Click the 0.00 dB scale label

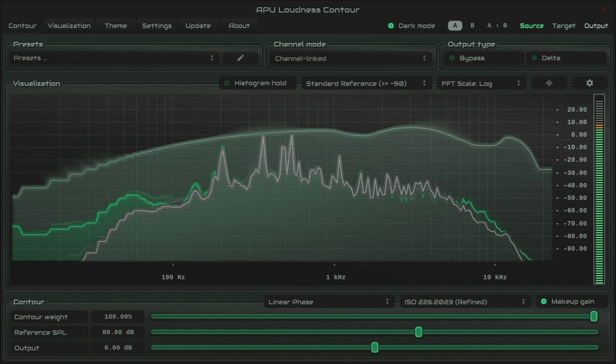click(x=578, y=135)
